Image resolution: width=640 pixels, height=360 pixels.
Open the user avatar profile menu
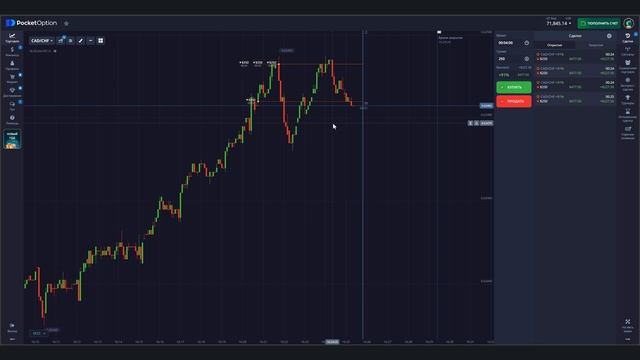pos(629,23)
